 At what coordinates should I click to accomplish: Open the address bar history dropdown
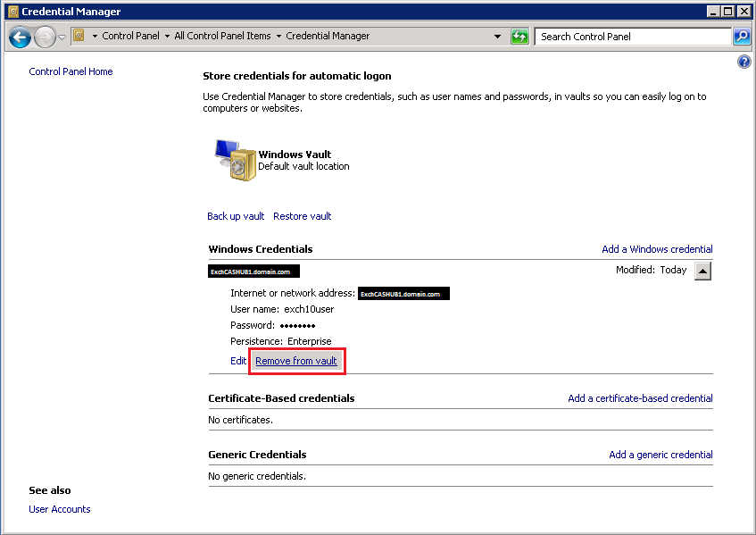point(497,37)
